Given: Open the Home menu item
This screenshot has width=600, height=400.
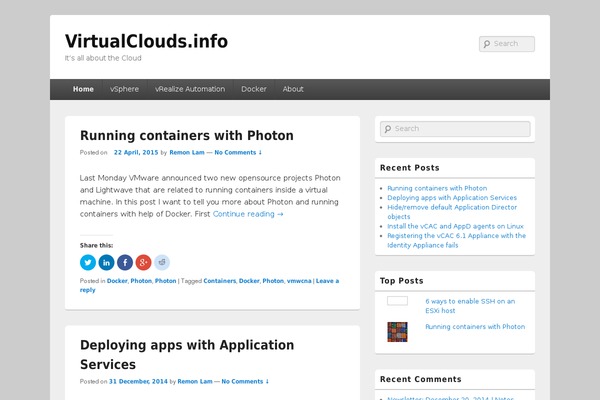Looking at the screenshot, I should pos(83,89).
